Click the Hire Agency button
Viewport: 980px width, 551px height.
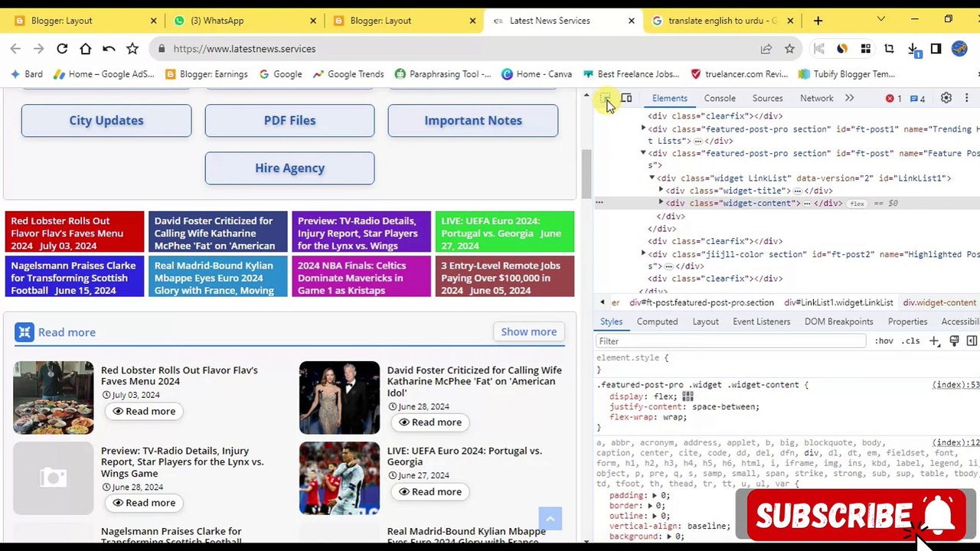coord(289,168)
